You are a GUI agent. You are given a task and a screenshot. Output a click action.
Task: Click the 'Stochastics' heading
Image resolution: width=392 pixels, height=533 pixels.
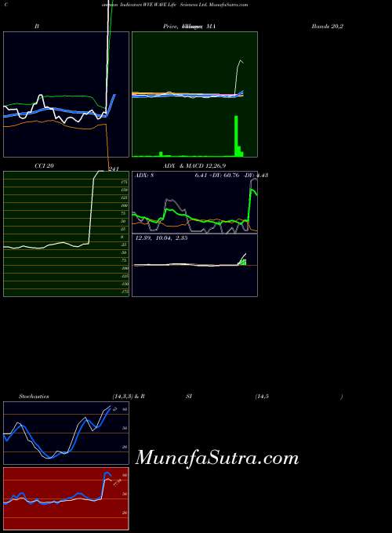click(x=34, y=397)
